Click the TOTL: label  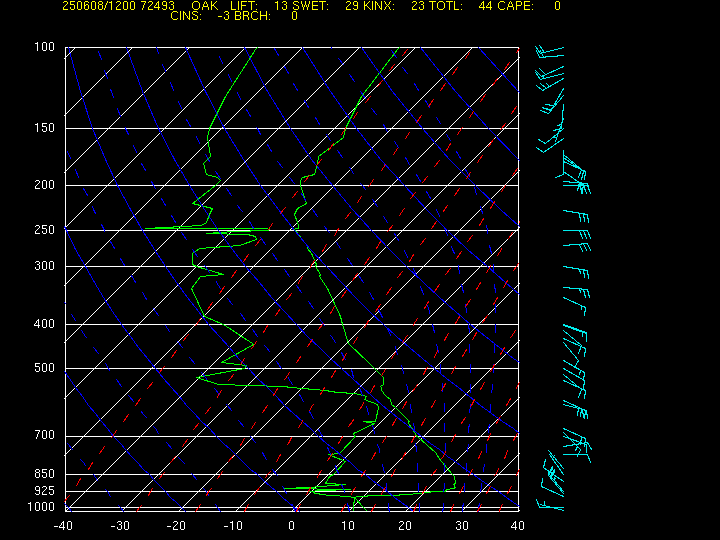click(x=446, y=6)
